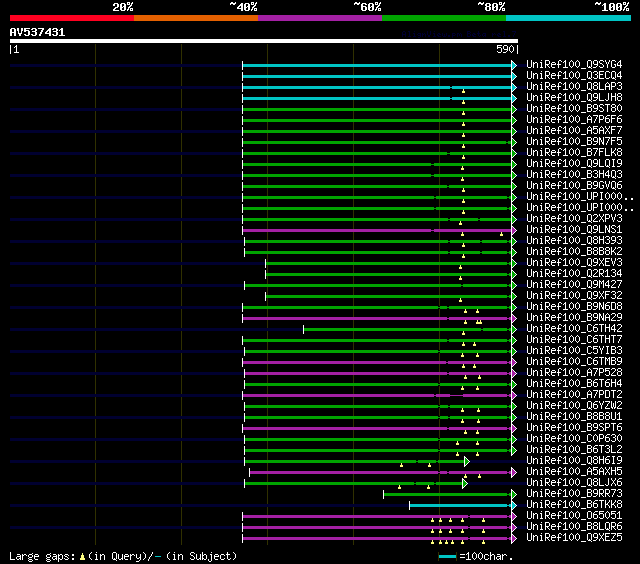640x564 pixels.
Task: Click the UniRef100_Q9XEV3 label
Action: click(574, 263)
